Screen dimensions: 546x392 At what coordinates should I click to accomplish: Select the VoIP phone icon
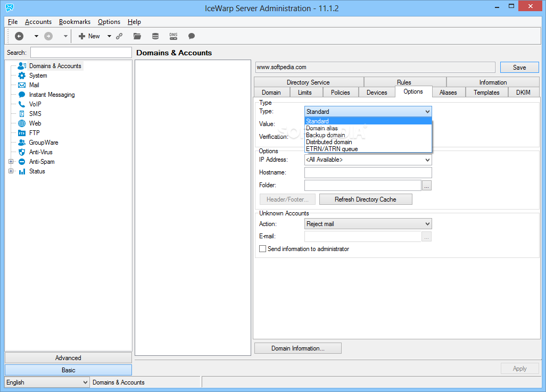pyautogui.click(x=22, y=104)
